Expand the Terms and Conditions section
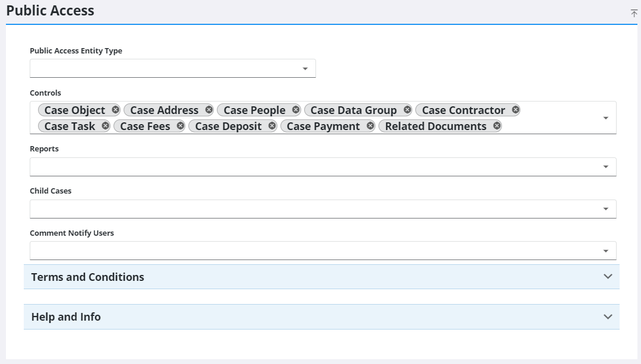The width and height of the screenshot is (641, 364). click(x=607, y=277)
